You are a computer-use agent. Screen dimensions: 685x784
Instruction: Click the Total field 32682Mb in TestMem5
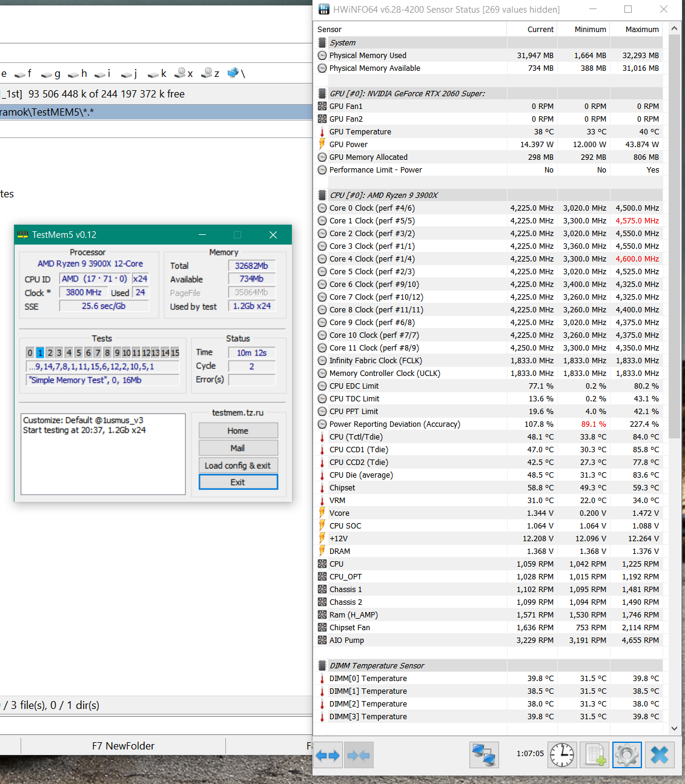[251, 266]
